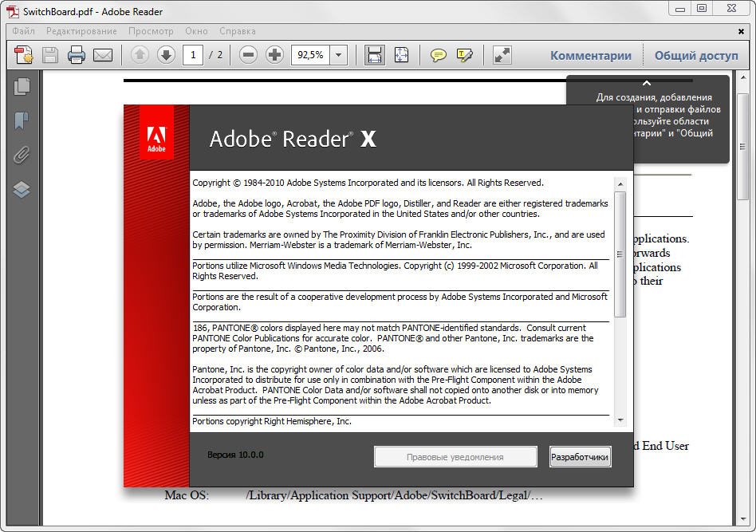This screenshot has width=756, height=532.
Task: Click the Save file floppy icon
Action: [x=50, y=55]
